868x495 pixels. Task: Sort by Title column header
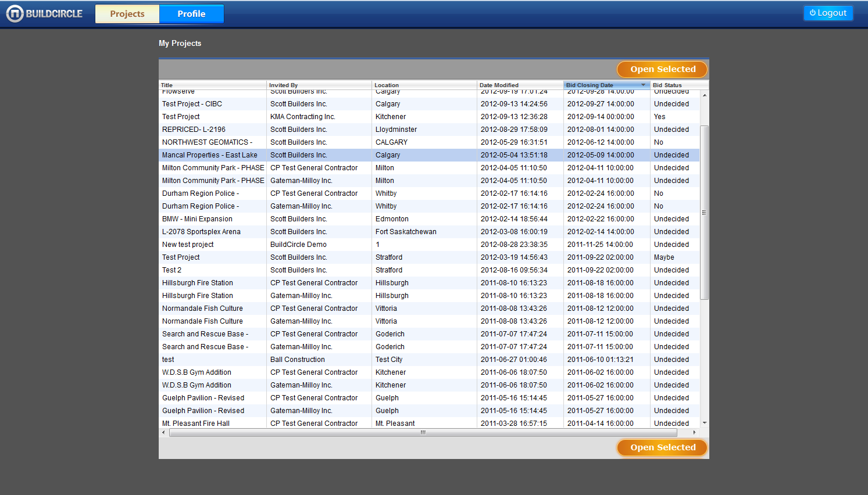tap(213, 85)
